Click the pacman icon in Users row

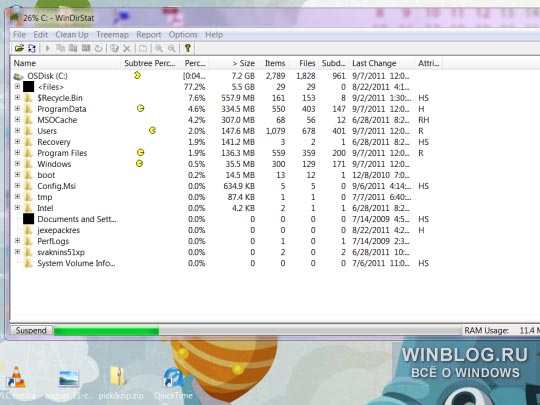[x=152, y=130]
